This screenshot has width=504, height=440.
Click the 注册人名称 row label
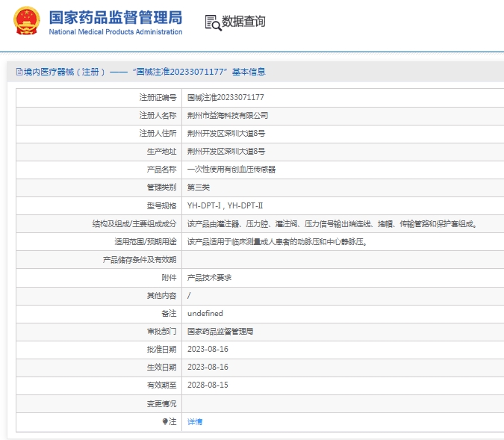click(x=158, y=116)
